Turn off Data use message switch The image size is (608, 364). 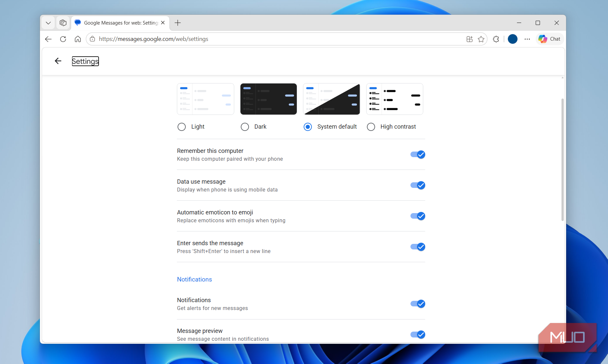pyautogui.click(x=418, y=185)
